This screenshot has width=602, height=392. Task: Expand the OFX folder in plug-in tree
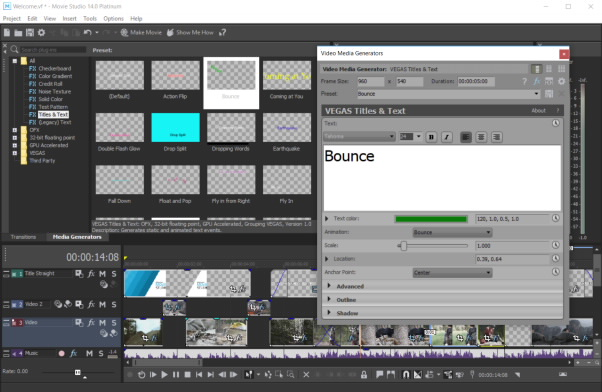point(15,130)
